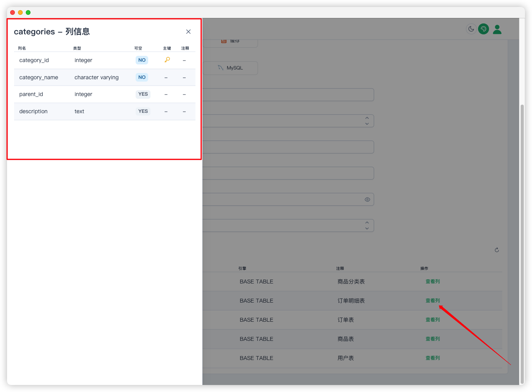
Task: Click the category_name column name
Action: [x=39, y=77]
